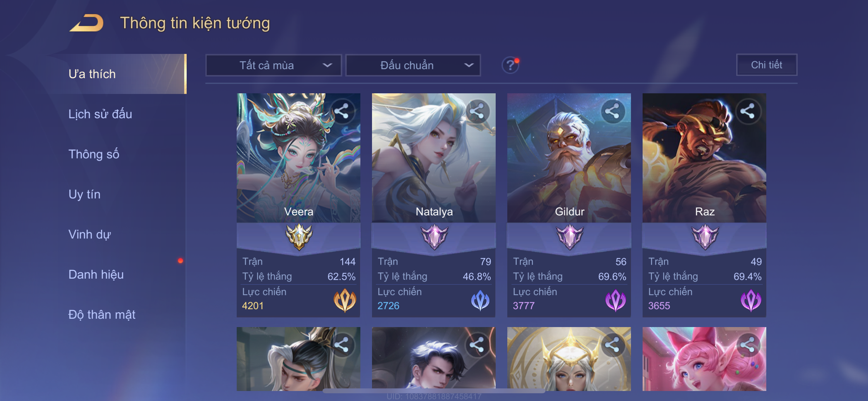Share the pink-haired hero card
Screen dimensions: 868x401
(x=748, y=345)
